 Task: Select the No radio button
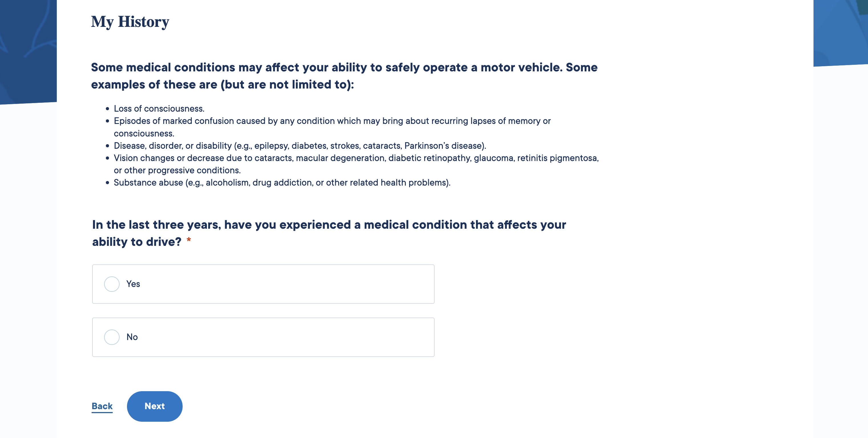[112, 337]
